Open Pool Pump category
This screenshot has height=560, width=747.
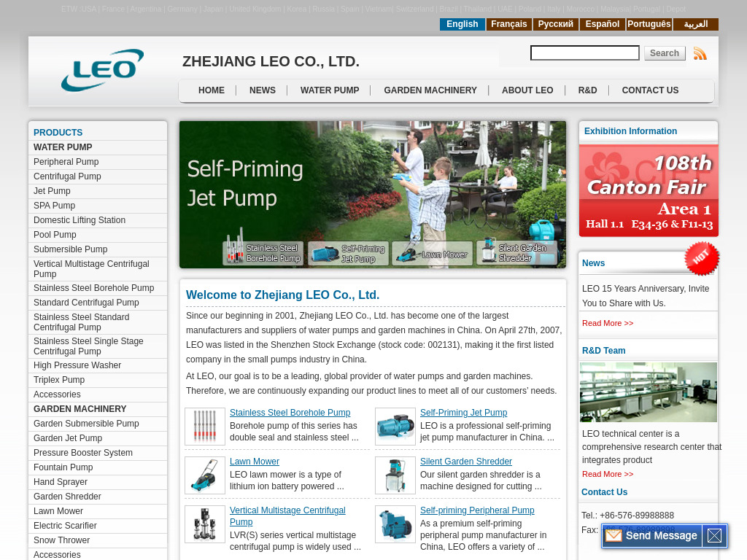click(x=55, y=235)
